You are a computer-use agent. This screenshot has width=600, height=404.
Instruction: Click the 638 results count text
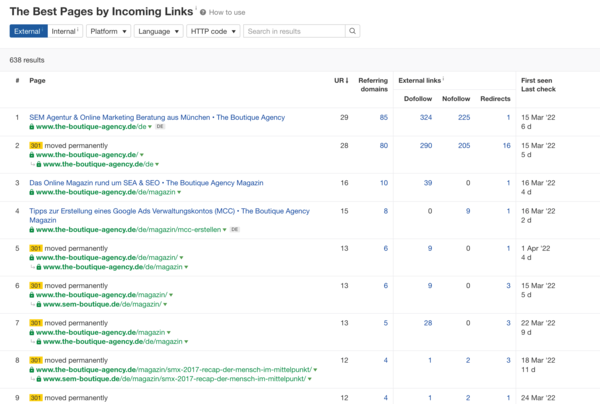(x=27, y=60)
